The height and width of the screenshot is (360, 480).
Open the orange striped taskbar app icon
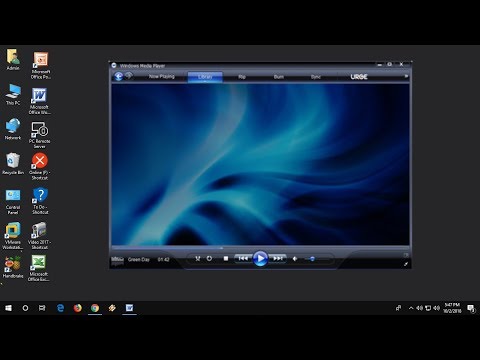pyautogui.click(x=112, y=308)
